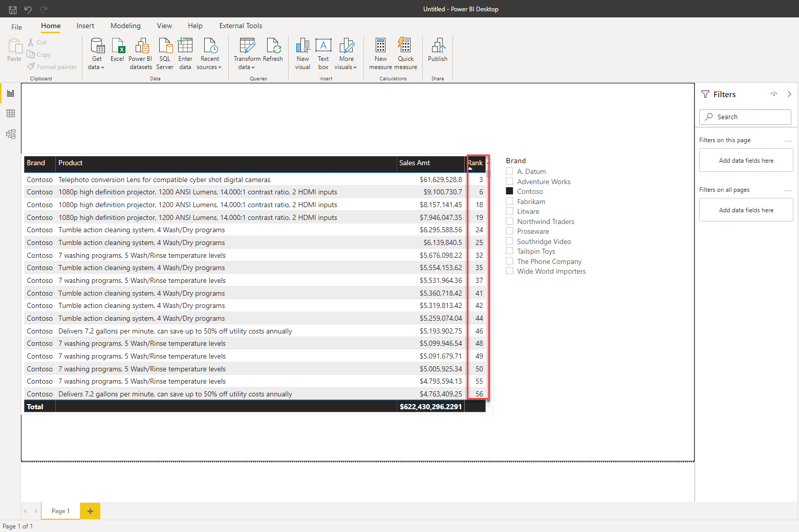
Task: Refresh the report data
Action: coord(273,53)
